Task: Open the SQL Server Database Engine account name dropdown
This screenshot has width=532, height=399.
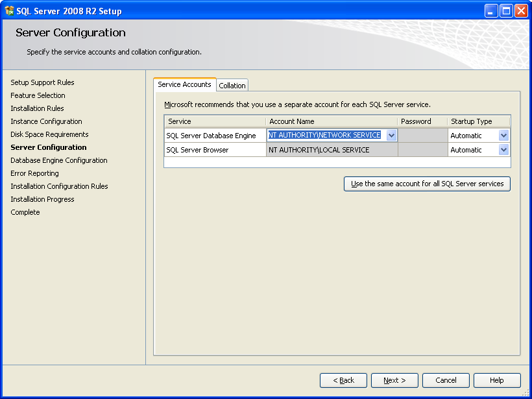Action: (392, 135)
